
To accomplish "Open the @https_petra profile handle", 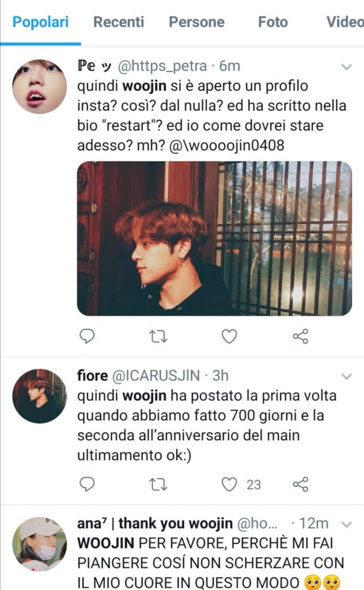I will 162,66.
